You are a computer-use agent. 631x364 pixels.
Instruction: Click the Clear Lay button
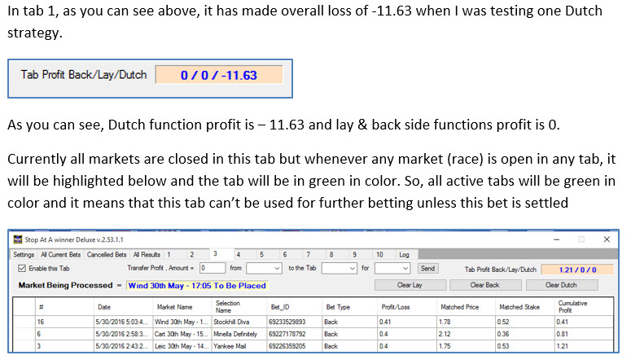pyautogui.click(x=409, y=286)
